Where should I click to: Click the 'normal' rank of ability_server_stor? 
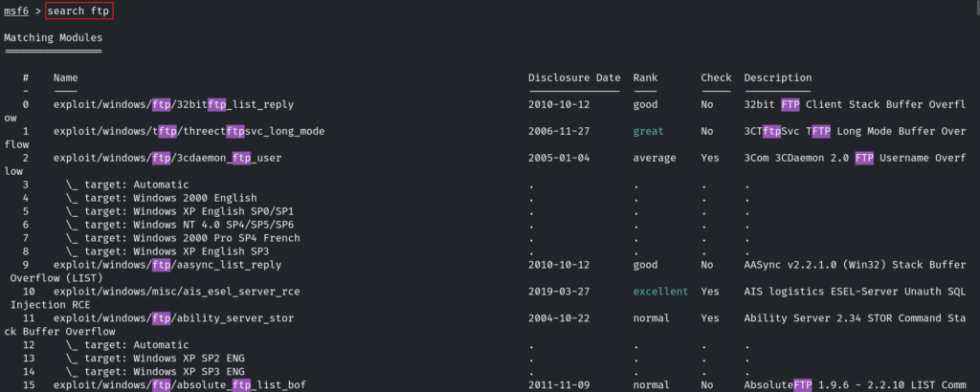[651, 318]
